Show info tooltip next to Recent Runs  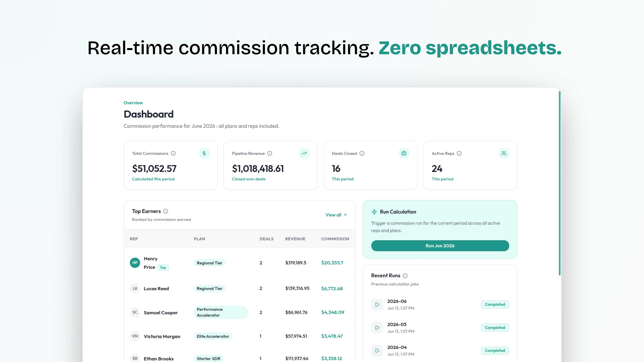(x=405, y=276)
